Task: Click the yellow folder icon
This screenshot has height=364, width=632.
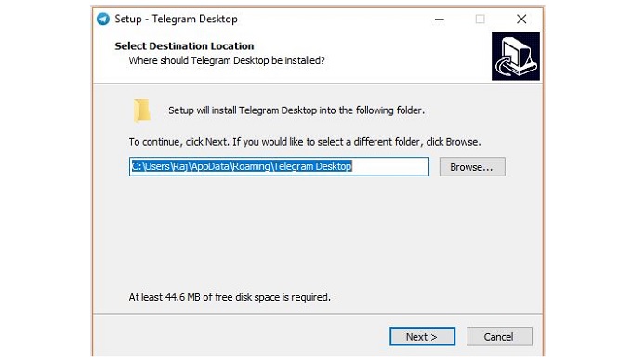Action: click(x=142, y=110)
